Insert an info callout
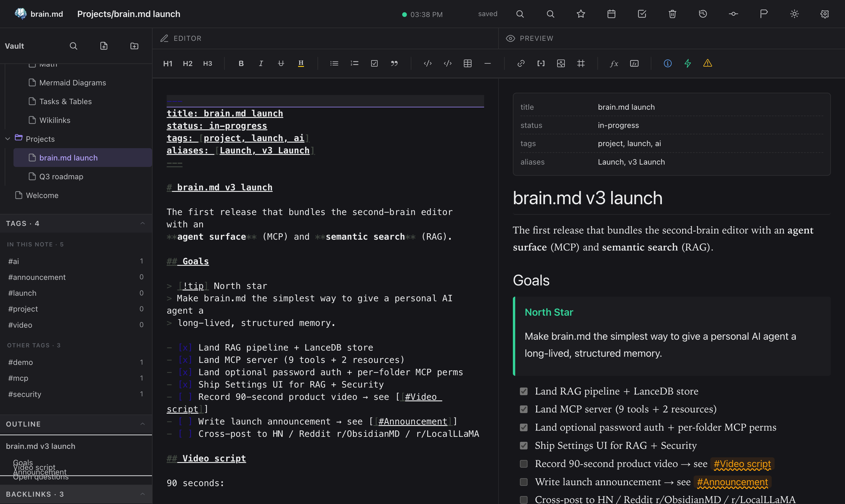The height and width of the screenshot is (504, 845). [667, 63]
